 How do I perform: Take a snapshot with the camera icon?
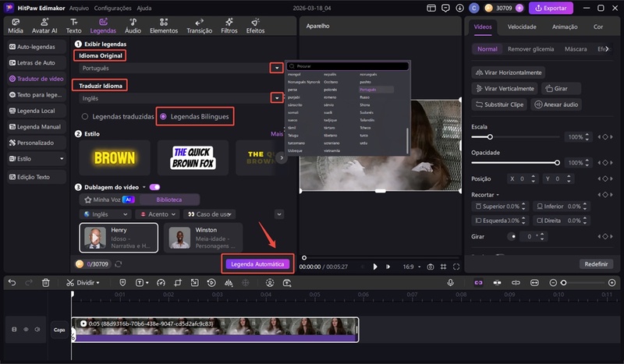(x=430, y=267)
